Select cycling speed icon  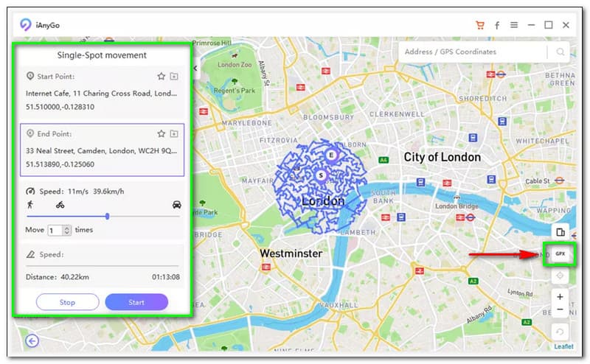coord(60,205)
